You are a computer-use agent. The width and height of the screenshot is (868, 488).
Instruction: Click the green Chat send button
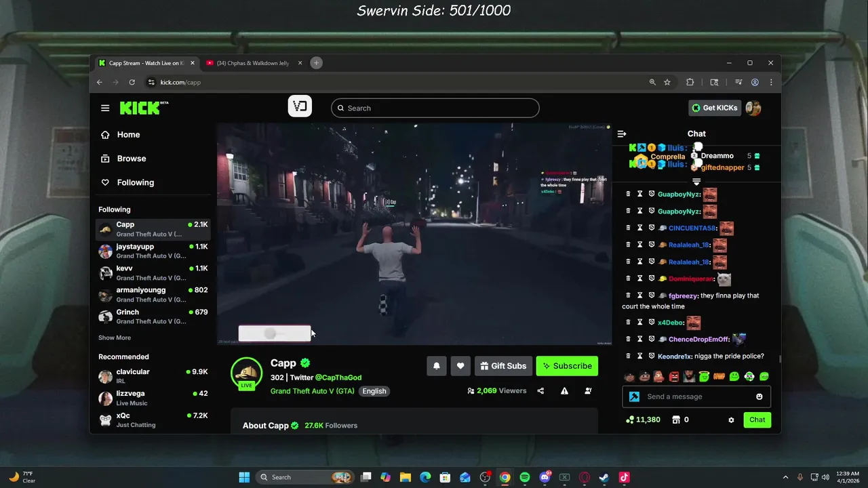coord(757,420)
